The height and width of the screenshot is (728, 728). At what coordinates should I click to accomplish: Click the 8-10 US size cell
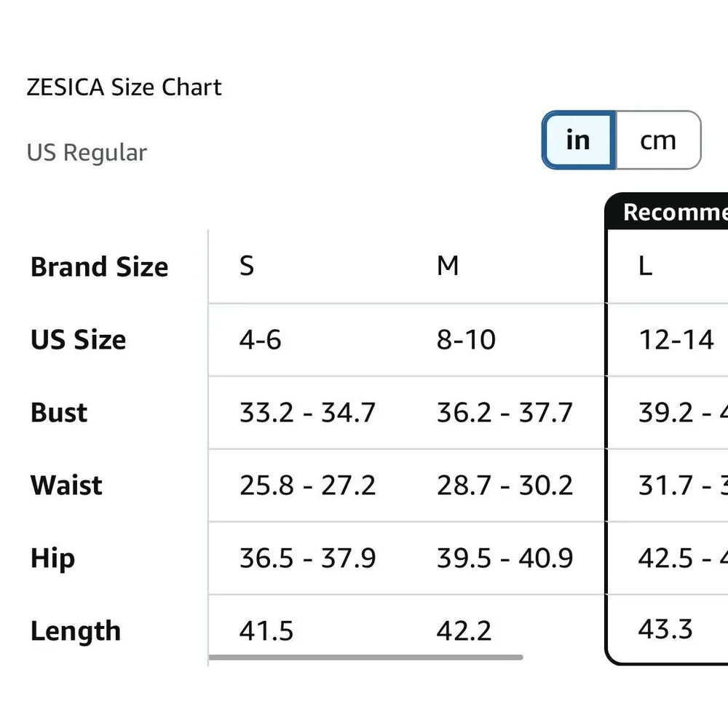pyautogui.click(x=467, y=339)
